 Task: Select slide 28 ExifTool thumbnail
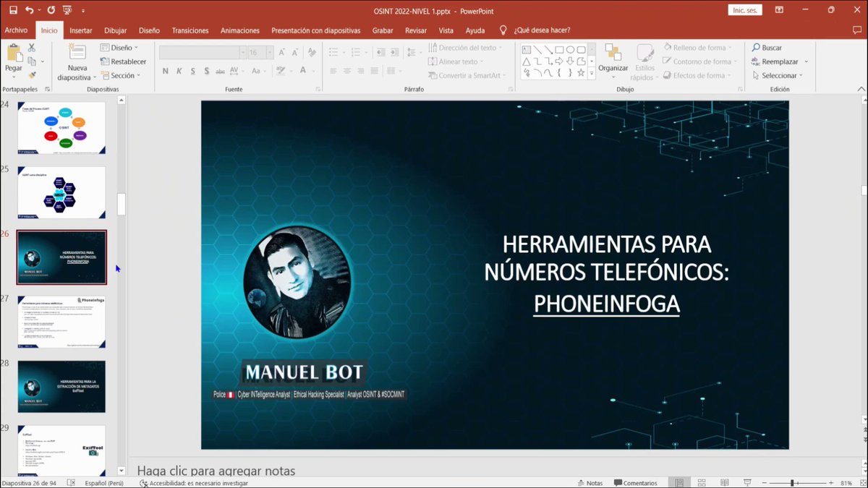click(x=61, y=387)
